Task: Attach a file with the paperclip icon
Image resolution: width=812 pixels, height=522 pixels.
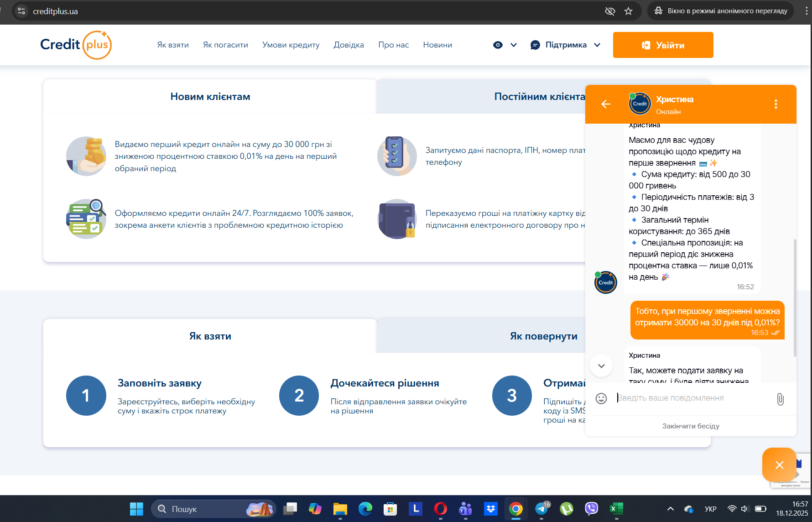Action: (780, 399)
